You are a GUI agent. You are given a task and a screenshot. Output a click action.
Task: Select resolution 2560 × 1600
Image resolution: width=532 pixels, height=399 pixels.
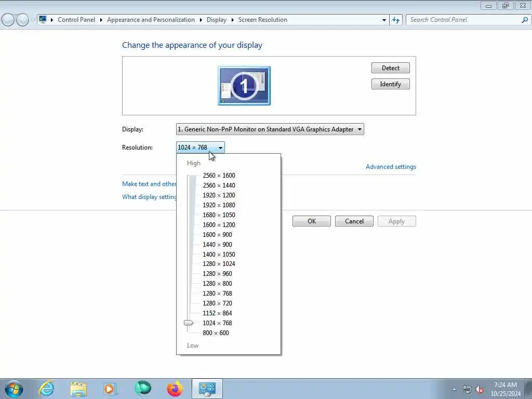click(219, 176)
